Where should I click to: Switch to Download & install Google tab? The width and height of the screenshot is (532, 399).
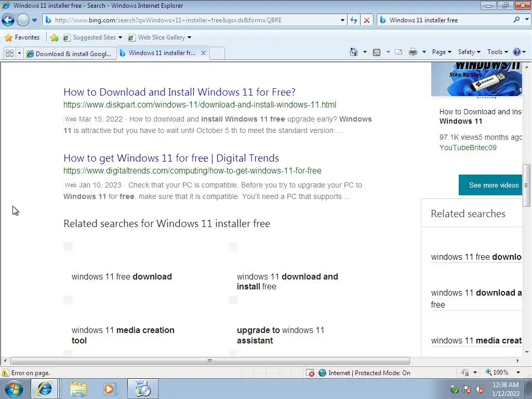(x=70, y=54)
